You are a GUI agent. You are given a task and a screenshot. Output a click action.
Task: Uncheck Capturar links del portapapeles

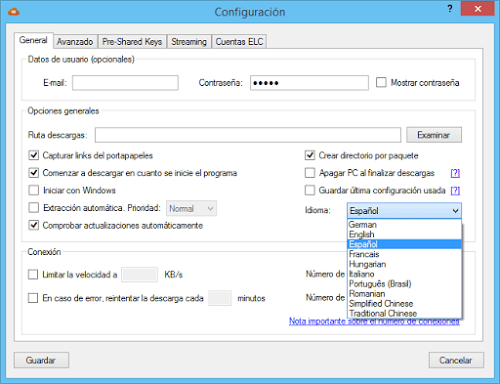pos(34,155)
